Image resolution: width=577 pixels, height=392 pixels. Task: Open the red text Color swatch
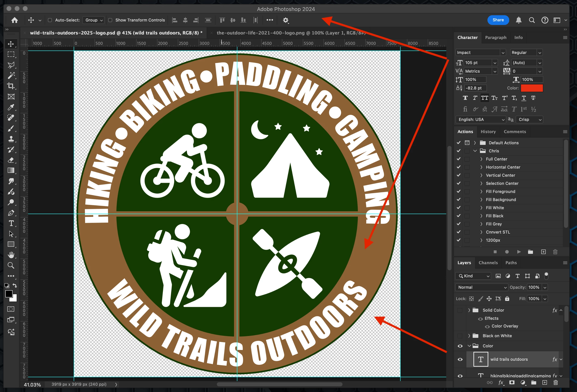[532, 88]
